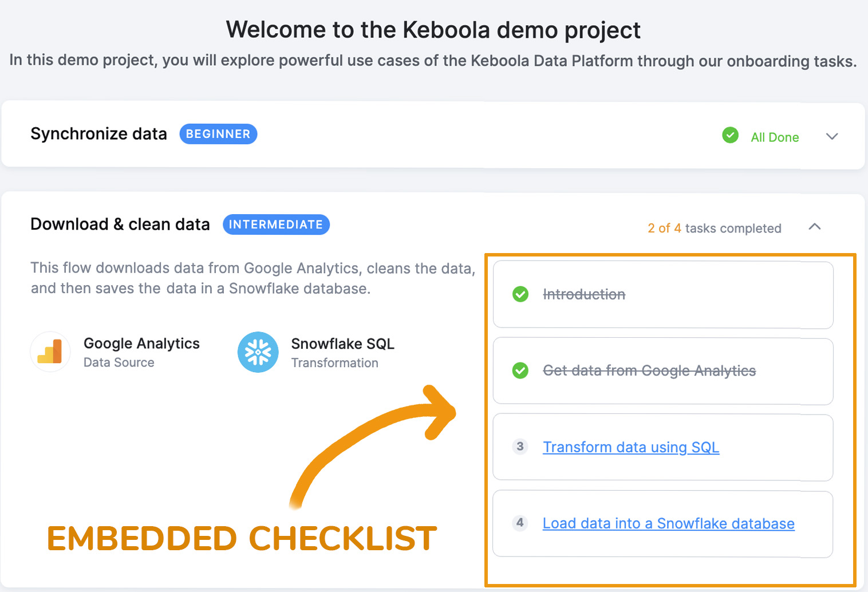
Task: Select the INTERMEDIATE difficulty badge
Action: pyautogui.click(x=276, y=224)
